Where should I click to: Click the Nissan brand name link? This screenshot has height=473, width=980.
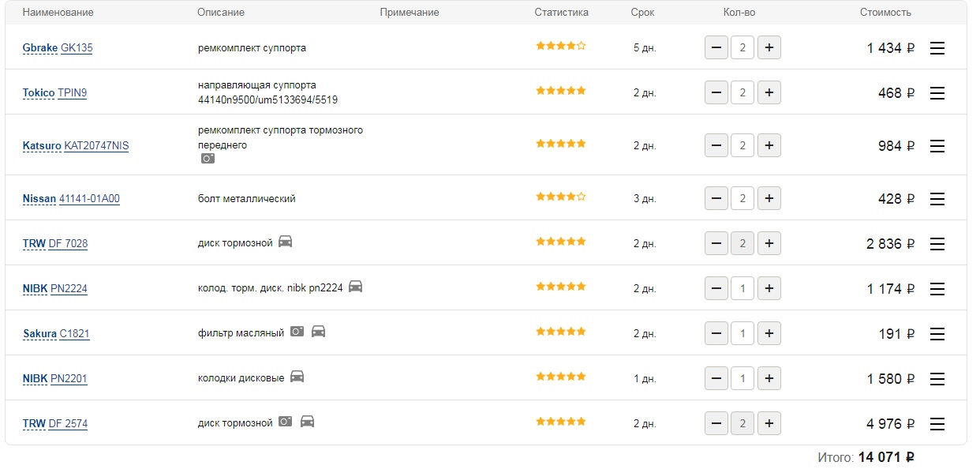[39, 199]
